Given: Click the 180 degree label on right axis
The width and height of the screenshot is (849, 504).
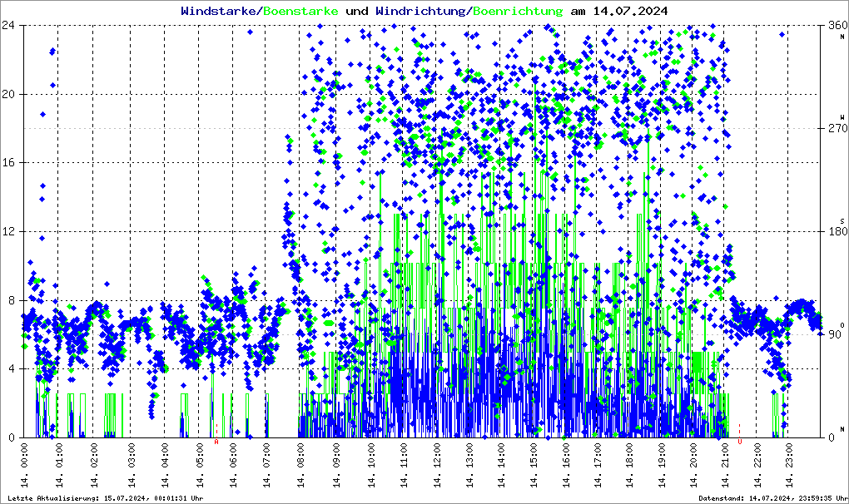Looking at the screenshot, I should [835, 232].
